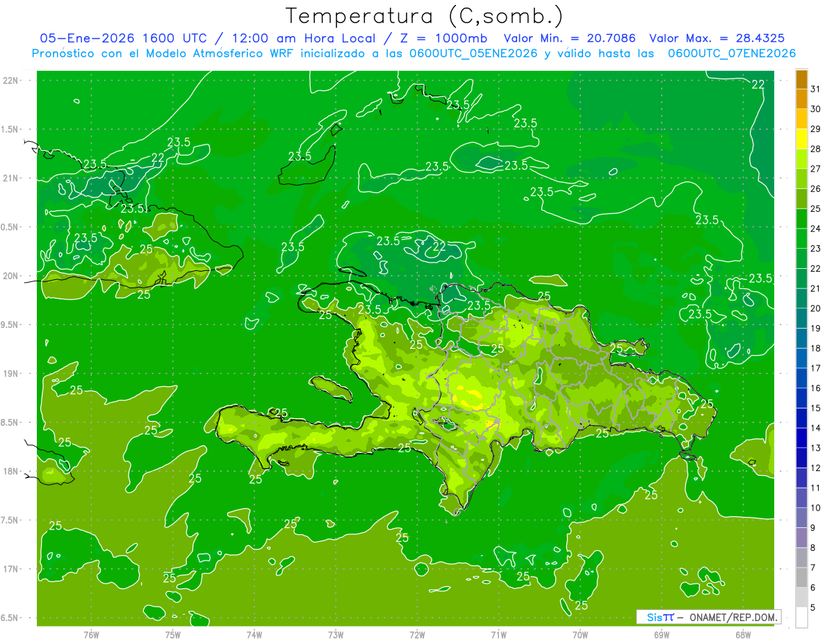Click the '73W' longitude axis label
The width and height of the screenshot is (834, 644).
pos(336,635)
